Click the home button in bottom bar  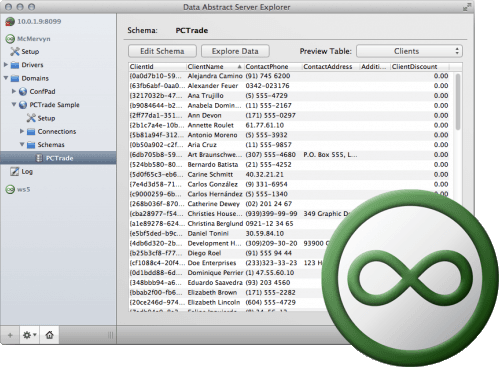coord(49,335)
